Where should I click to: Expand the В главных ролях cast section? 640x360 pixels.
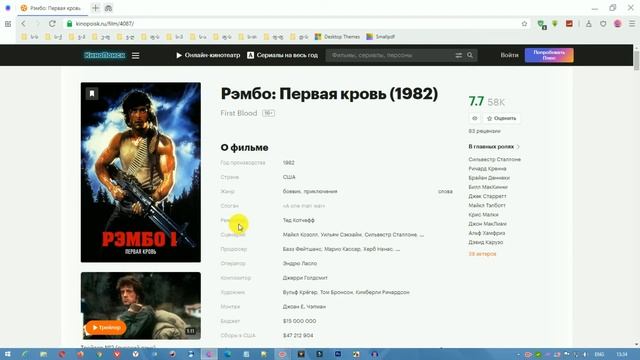click(494, 146)
